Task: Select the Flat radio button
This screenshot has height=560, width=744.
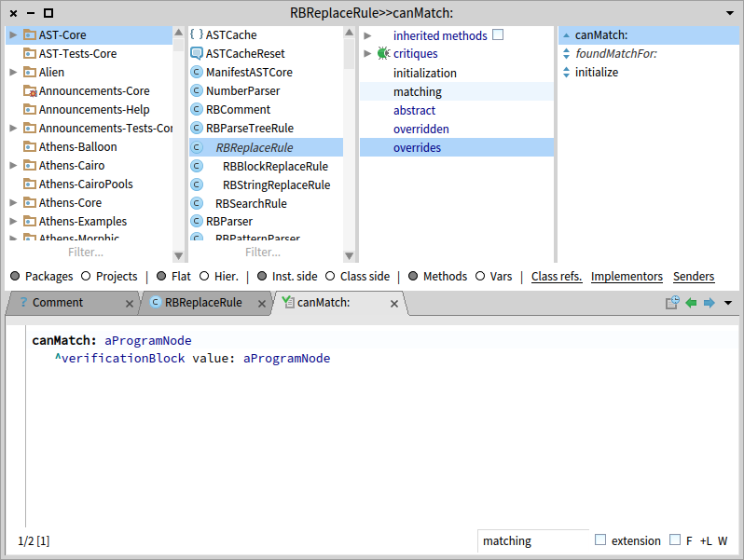Action: point(161,276)
